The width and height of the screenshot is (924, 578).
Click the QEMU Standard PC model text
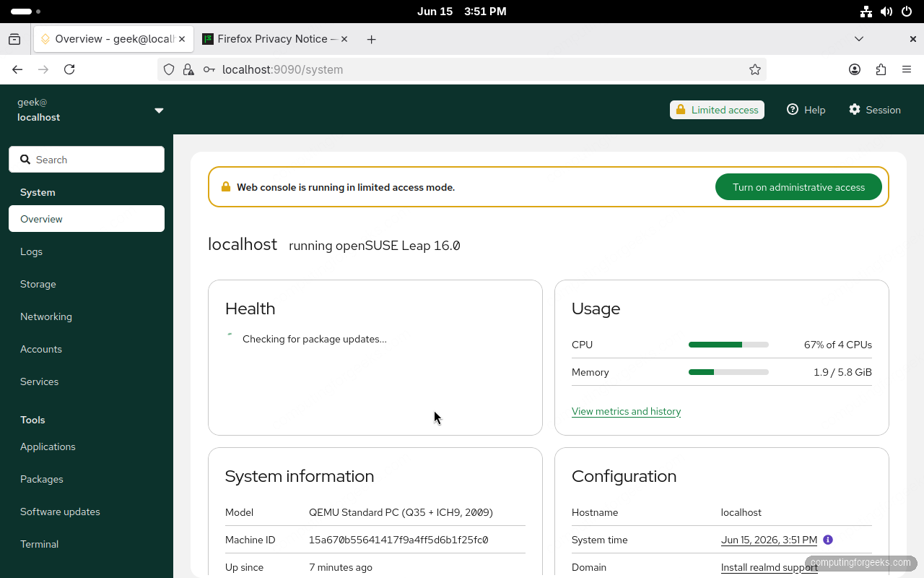tap(401, 512)
